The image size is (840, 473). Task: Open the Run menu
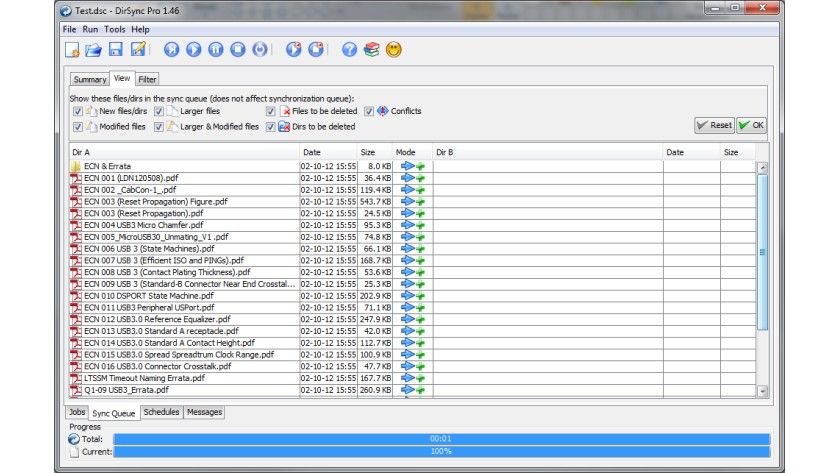90,29
